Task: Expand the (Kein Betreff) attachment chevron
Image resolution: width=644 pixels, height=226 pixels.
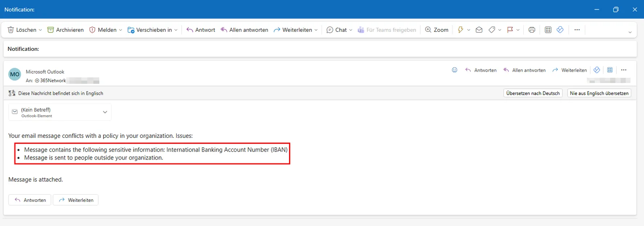Action: click(x=105, y=112)
